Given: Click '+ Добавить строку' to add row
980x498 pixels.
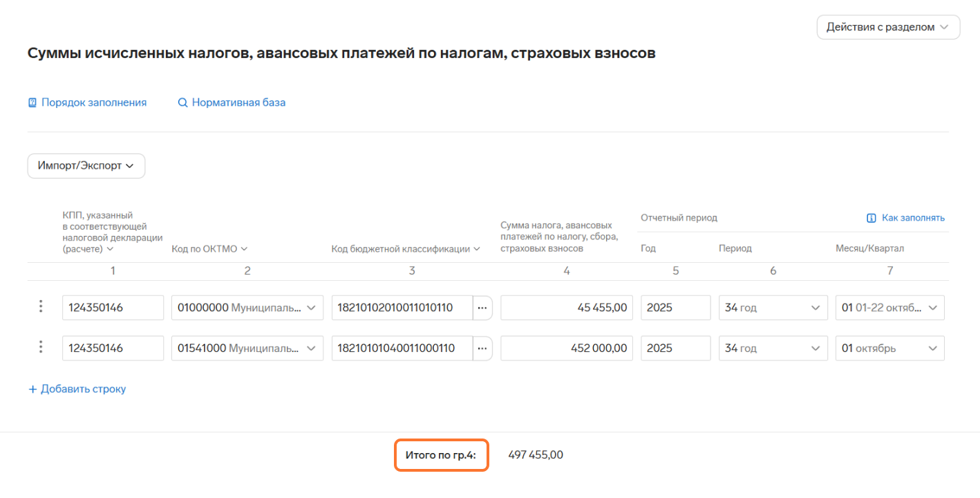Looking at the screenshot, I should click(77, 389).
